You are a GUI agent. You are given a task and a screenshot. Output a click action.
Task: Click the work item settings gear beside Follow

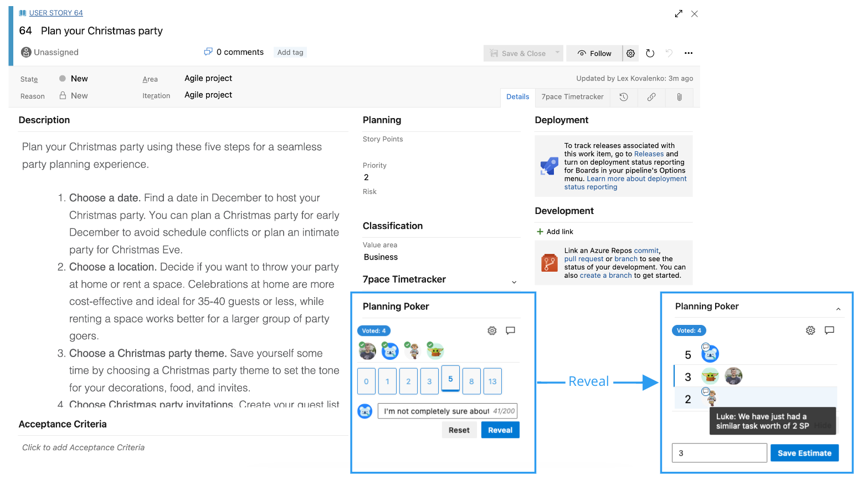pyautogui.click(x=630, y=53)
